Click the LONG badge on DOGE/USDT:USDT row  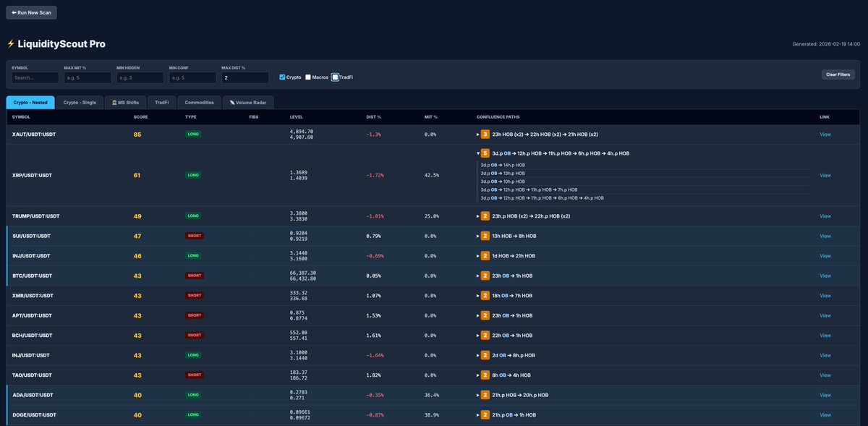coord(193,415)
